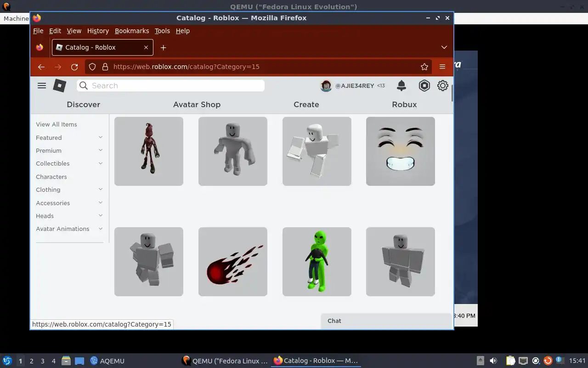Click the Firefox View icon left of tabs
The image size is (588, 368).
click(40, 47)
